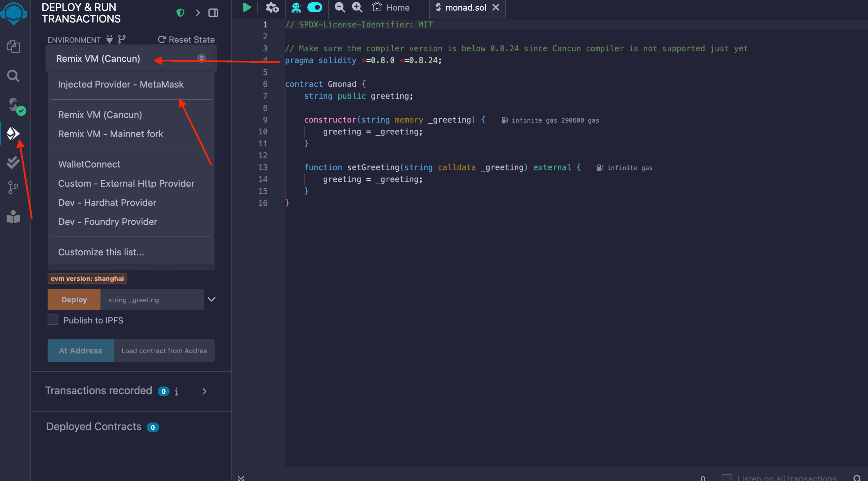
Task: Click the green verified shield icon
Action: [180, 13]
